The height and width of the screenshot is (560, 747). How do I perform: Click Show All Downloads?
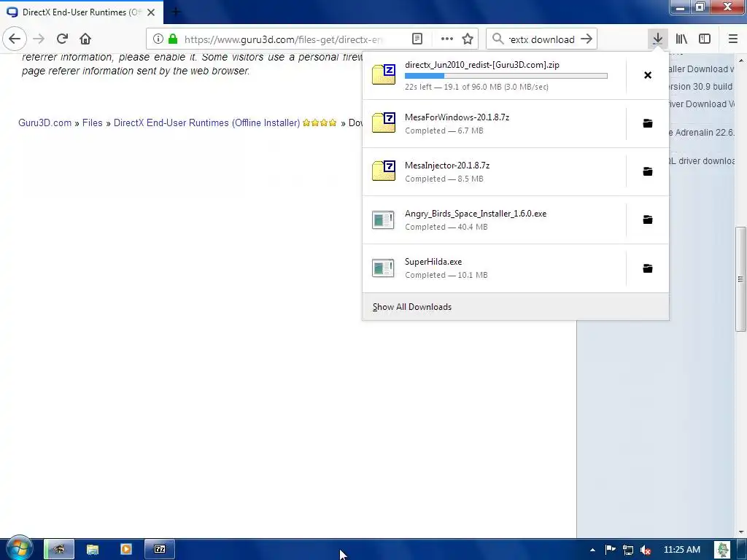[516, 307]
